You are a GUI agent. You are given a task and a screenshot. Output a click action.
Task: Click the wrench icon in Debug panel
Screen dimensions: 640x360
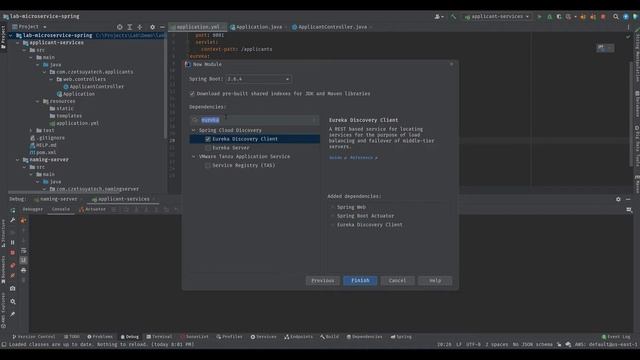(x=13, y=220)
